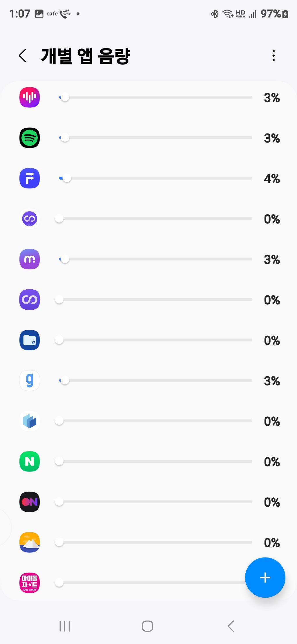Image resolution: width=297 pixels, height=644 pixels.
Task: Tap the green Naver N icon
Action: coord(30,461)
